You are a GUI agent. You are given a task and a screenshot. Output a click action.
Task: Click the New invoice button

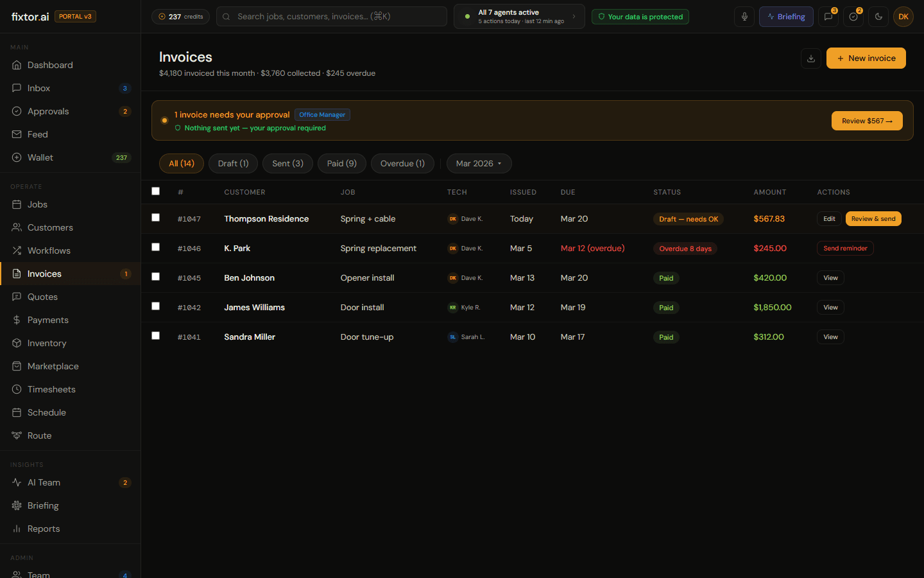[x=866, y=58]
